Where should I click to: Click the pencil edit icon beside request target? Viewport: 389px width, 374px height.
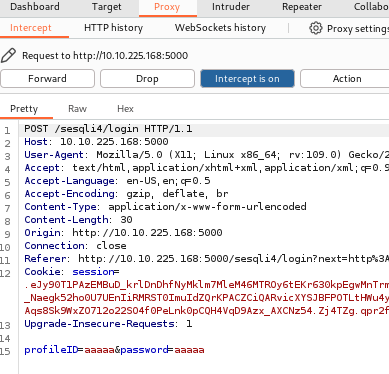point(8,55)
